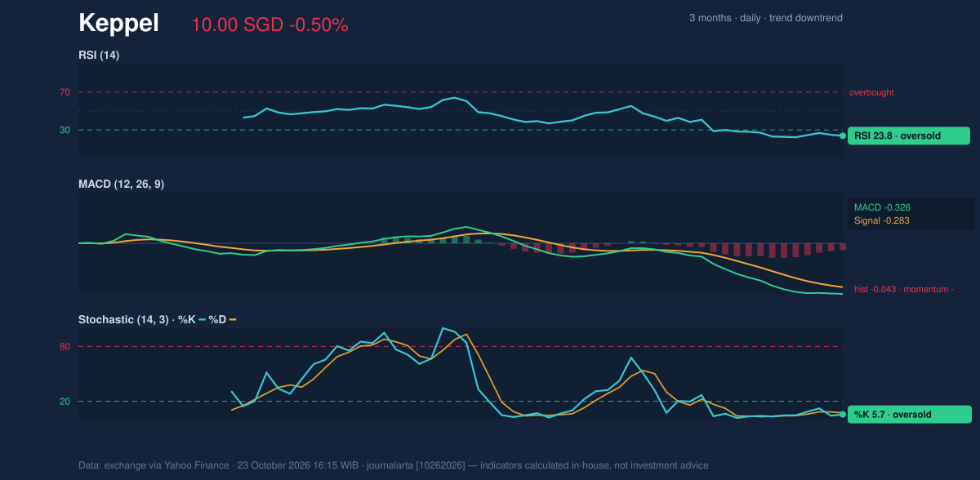
Task: Click the data source footer text
Action: 394,465
